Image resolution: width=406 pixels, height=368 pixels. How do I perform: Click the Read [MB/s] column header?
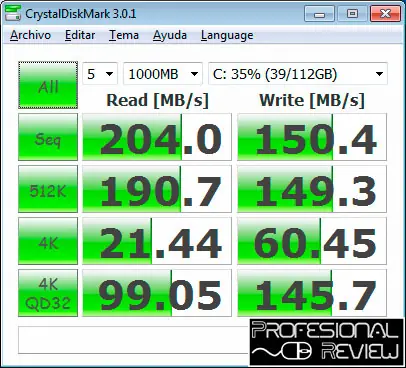[157, 100]
